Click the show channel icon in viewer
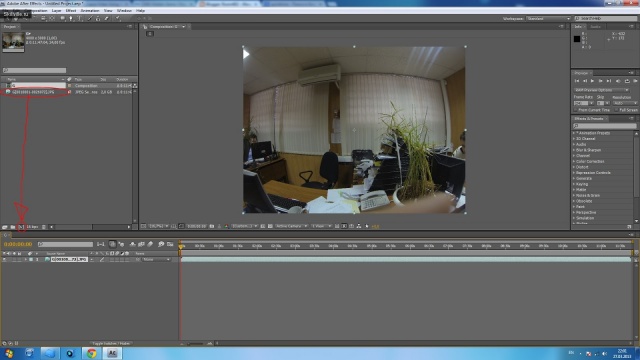The height and width of the screenshot is (360, 640). coord(226,226)
